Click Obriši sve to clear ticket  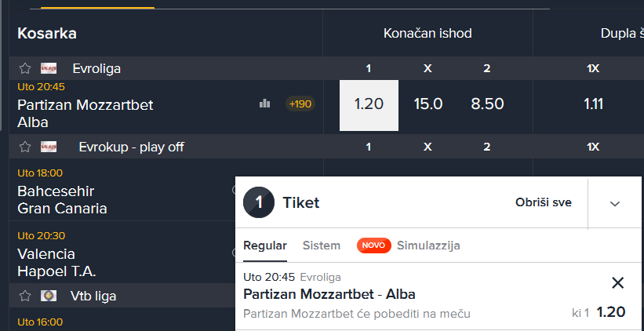coord(544,202)
